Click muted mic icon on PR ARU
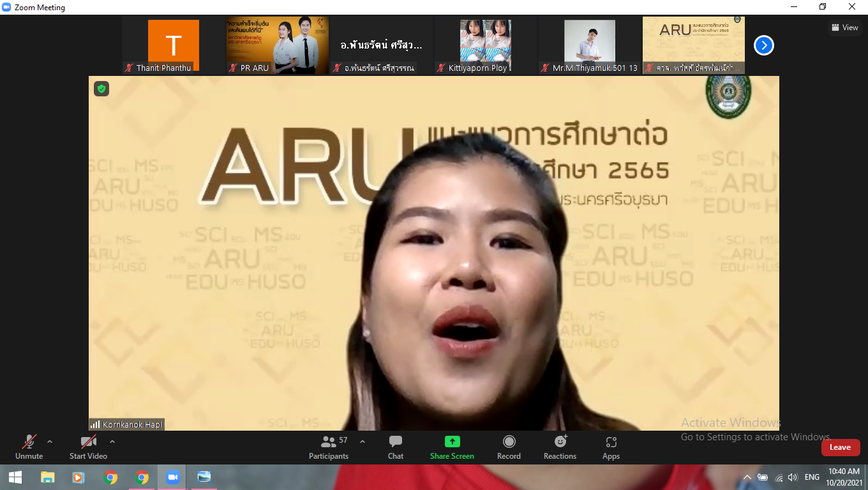 tap(233, 68)
